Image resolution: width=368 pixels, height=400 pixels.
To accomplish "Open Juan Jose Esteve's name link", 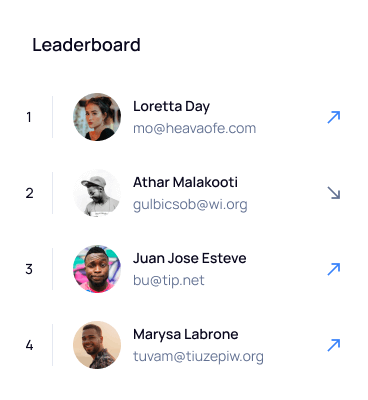I will point(190,258).
